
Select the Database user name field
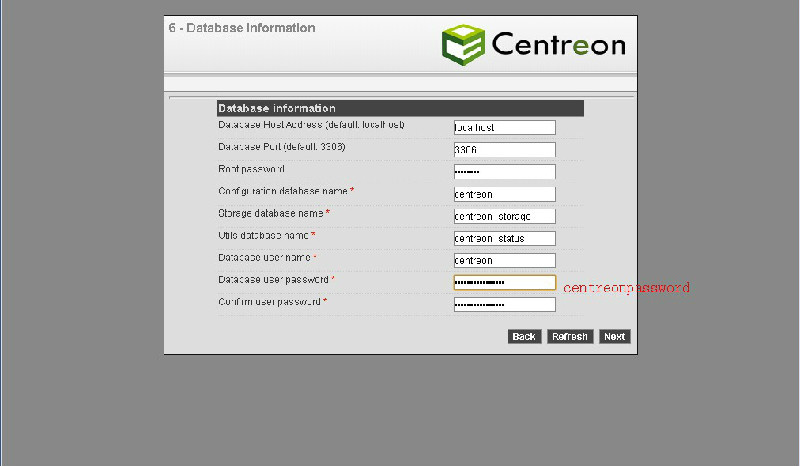point(504,260)
